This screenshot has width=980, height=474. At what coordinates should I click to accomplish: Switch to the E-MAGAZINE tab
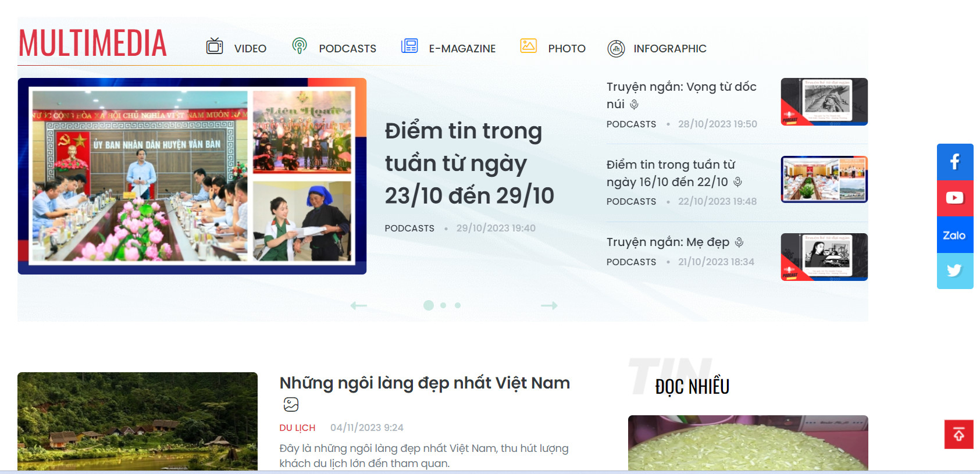click(462, 49)
